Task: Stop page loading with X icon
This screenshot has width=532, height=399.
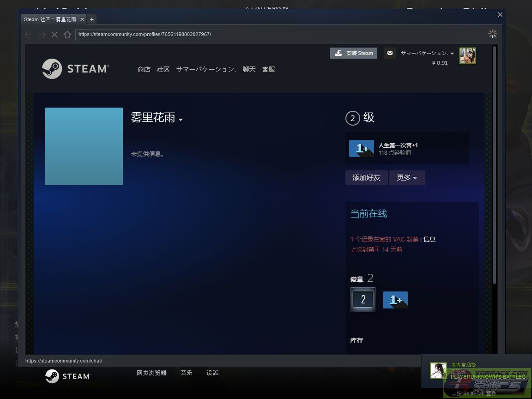Action: tap(54, 35)
